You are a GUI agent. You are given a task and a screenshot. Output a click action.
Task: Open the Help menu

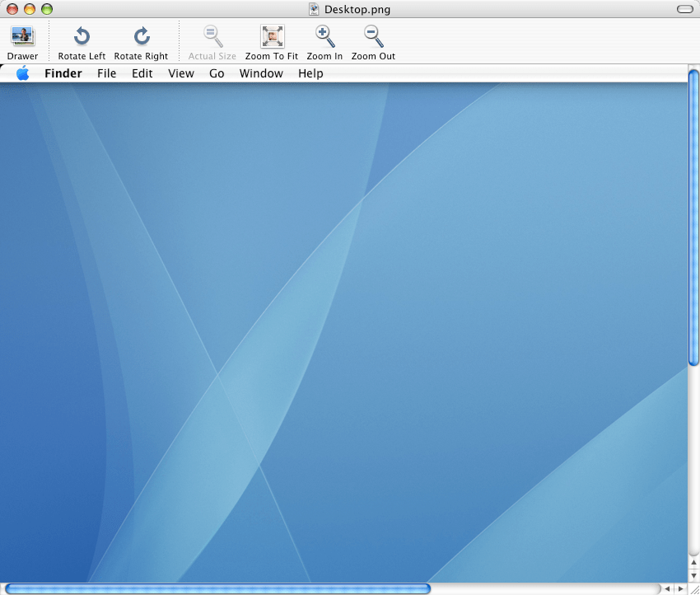point(310,73)
